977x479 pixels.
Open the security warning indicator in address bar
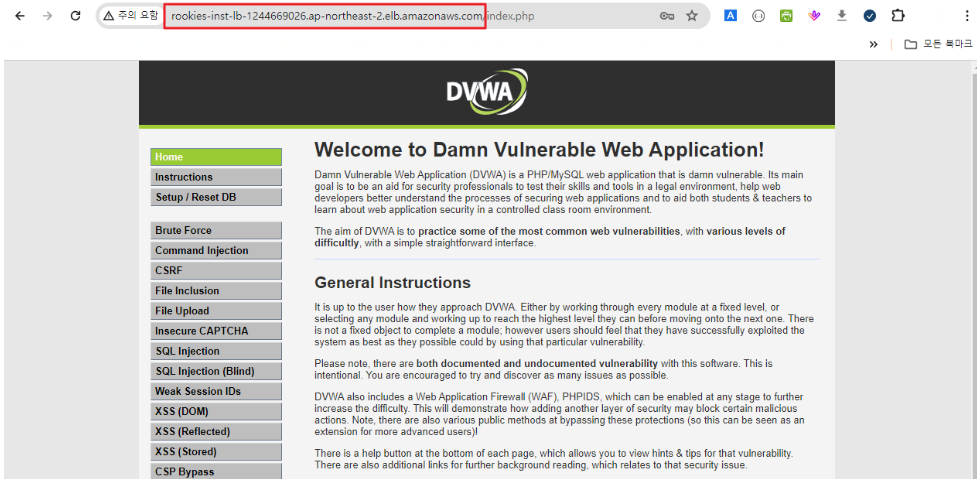click(x=131, y=16)
